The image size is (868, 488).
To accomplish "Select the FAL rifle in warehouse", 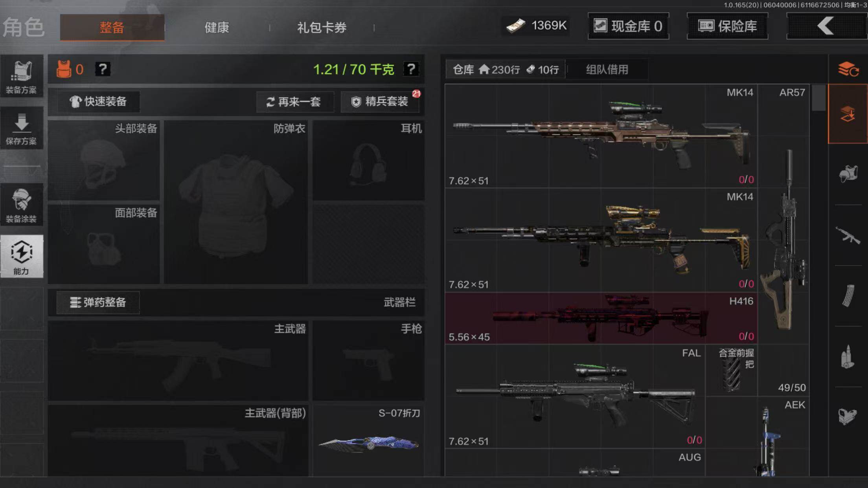I will [575, 397].
